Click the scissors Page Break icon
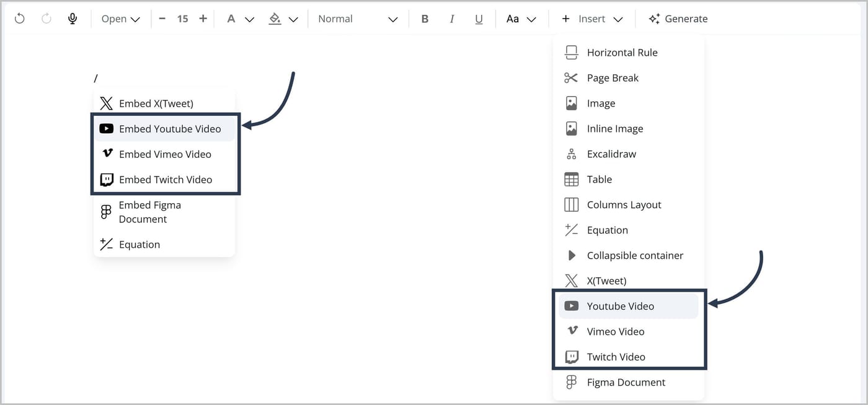Viewport: 868px width, 405px height. (571, 78)
